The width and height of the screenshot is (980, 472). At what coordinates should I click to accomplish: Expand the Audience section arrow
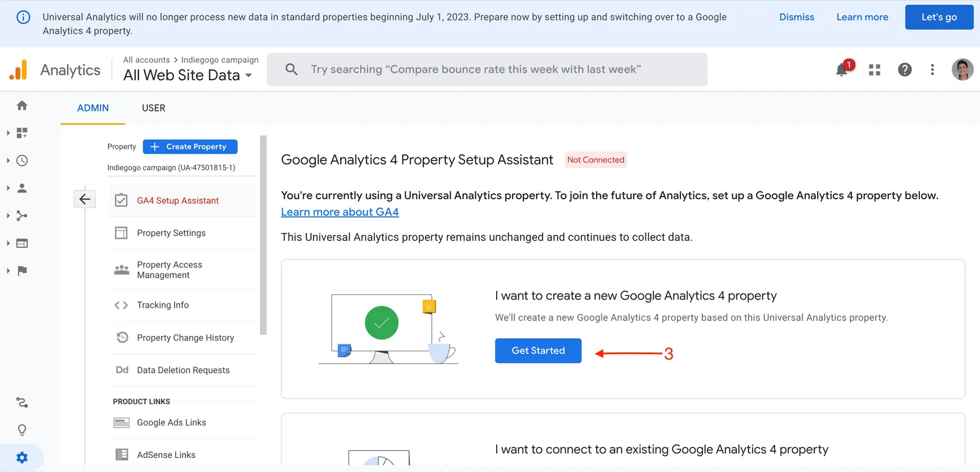coord(8,188)
